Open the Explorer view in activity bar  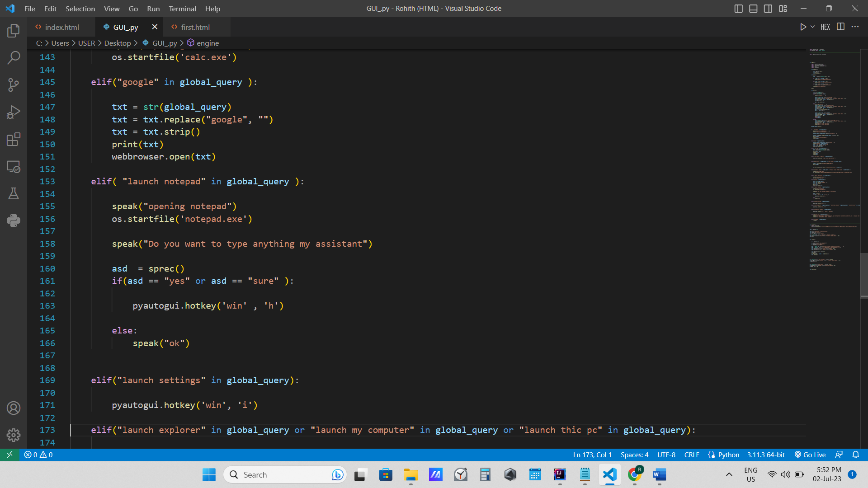(14, 31)
